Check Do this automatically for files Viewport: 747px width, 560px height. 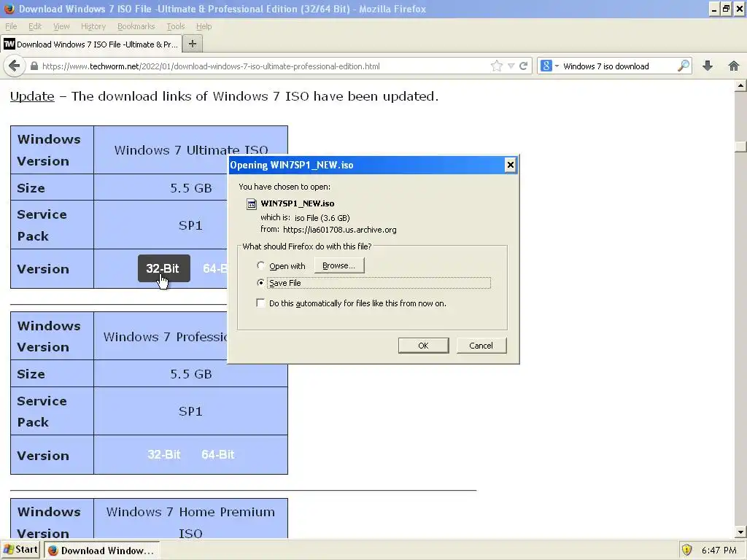tap(260, 303)
